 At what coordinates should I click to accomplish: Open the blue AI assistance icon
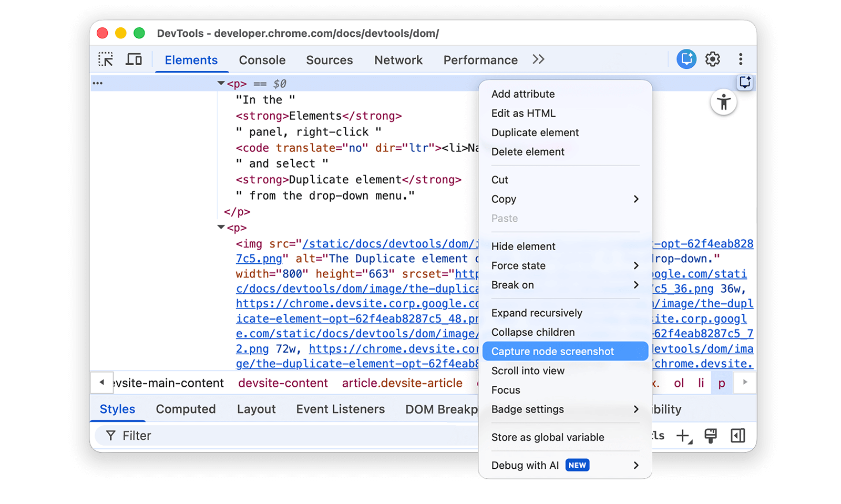click(x=685, y=59)
